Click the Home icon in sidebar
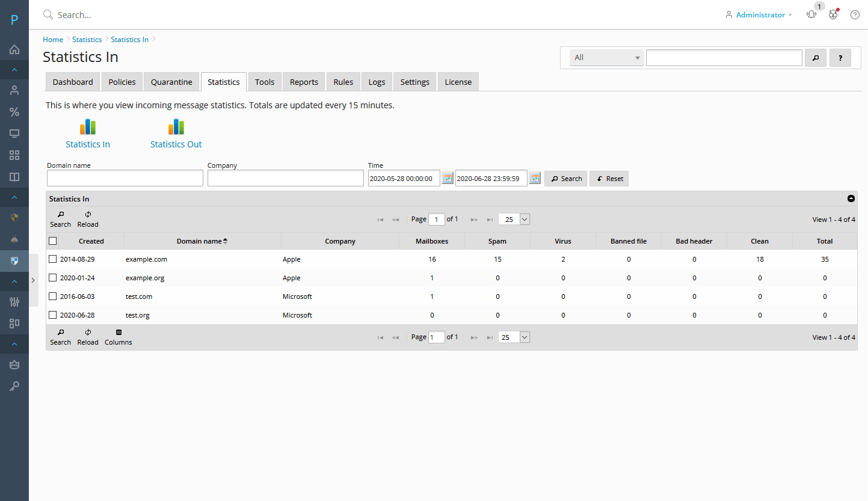The height and width of the screenshot is (501, 868). click(14, 49)
